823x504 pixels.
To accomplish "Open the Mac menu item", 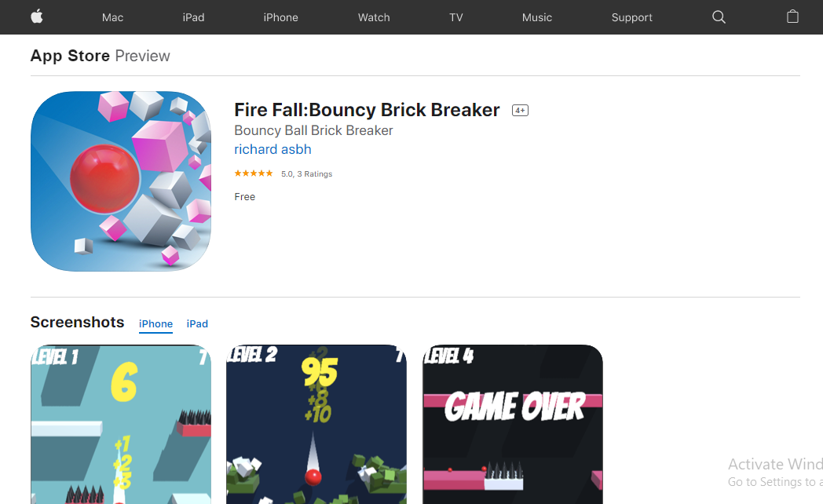I will (x=112, y=17).
